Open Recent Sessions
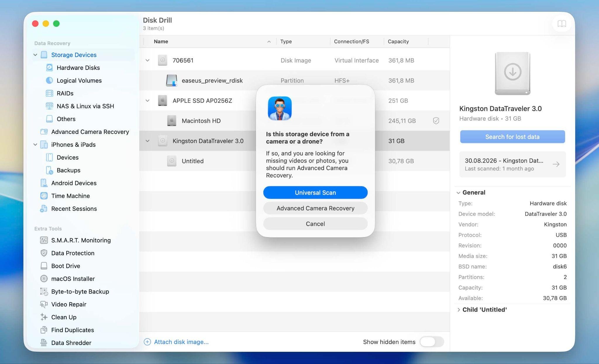Viewport: 599px width, 364px height. pos(74,209)
